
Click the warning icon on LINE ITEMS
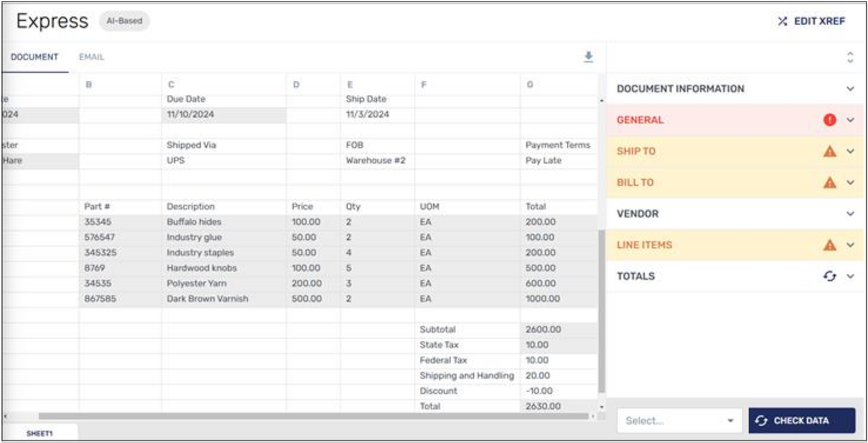click(x=829, y=244)
